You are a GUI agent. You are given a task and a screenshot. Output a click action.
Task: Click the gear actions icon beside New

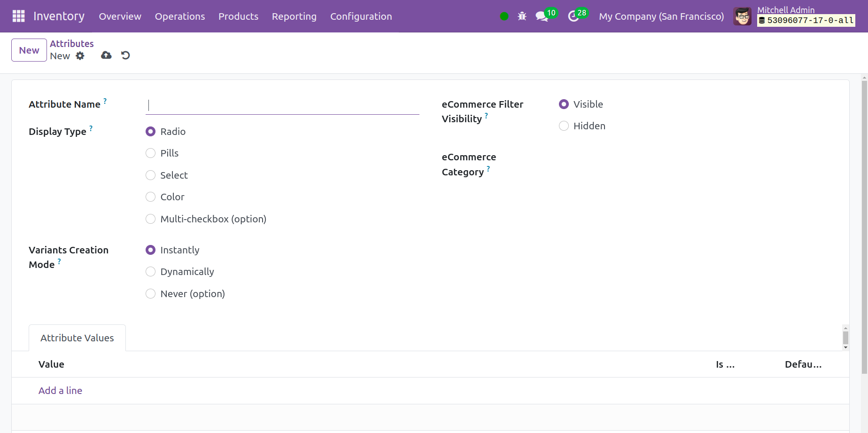[x=80, y=56]
